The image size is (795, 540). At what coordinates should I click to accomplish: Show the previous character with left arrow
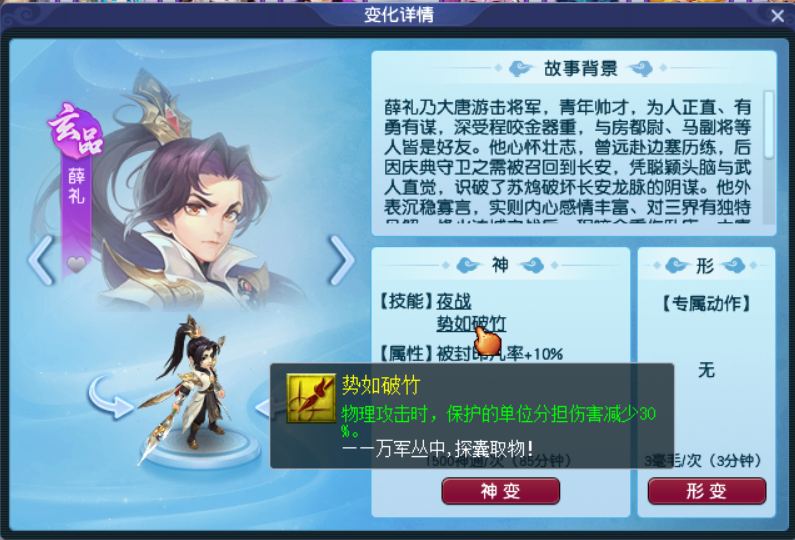[x=41, y=260]
